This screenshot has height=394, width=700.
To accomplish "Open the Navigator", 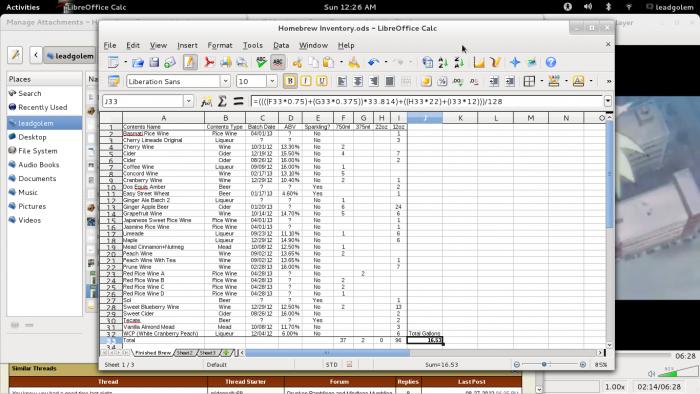I will tap(515, 62).
